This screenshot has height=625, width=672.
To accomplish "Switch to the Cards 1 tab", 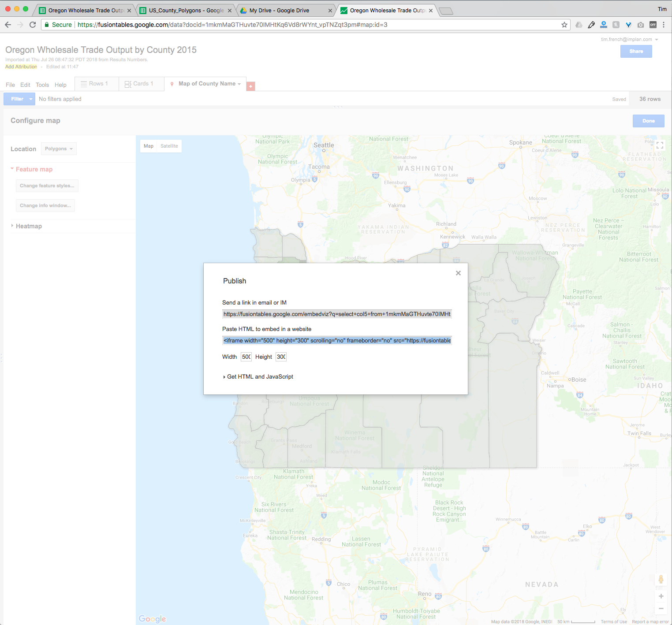I will (x=141, y=84).
